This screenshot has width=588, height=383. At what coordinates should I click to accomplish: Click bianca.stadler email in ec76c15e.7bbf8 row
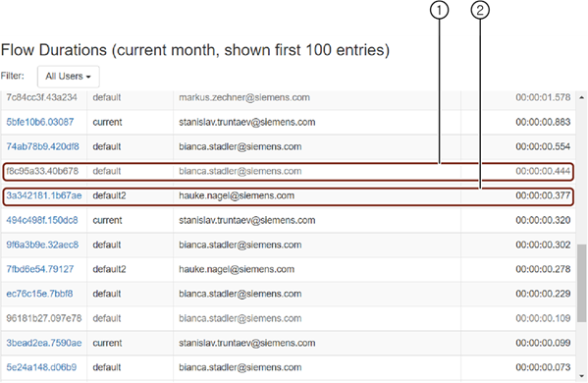click(x=240, y=294)
